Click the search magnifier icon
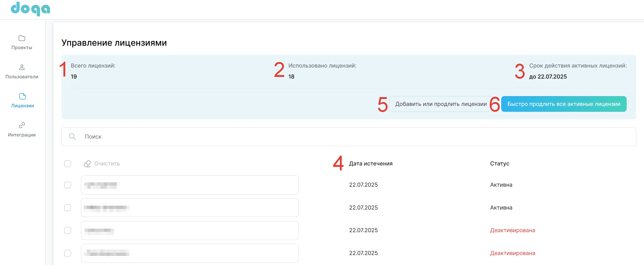 (72, 136)
